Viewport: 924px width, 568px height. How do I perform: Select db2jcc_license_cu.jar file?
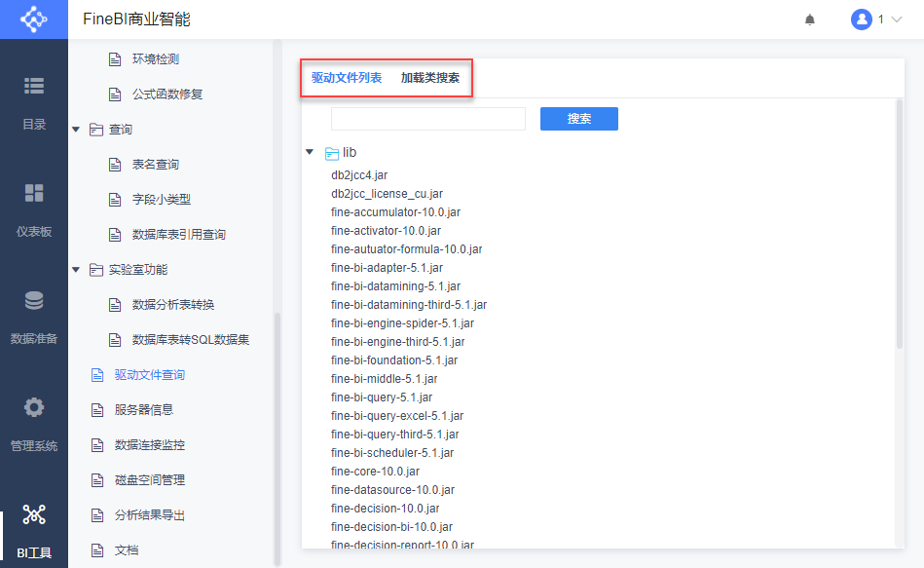pyautogui.click(x=388, y=194)
